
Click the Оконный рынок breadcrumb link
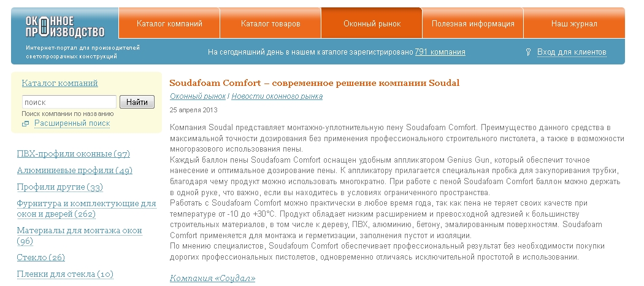[x=198, y=96]
